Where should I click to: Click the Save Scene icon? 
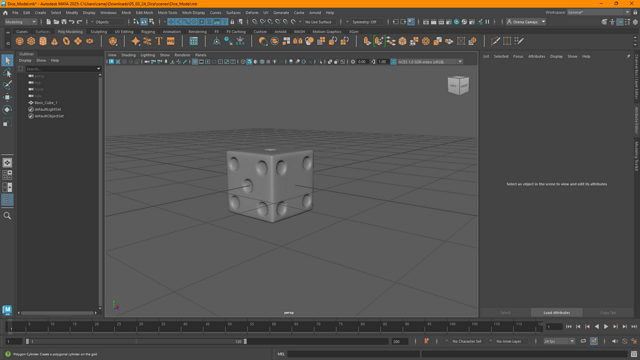tap(64, 22)
